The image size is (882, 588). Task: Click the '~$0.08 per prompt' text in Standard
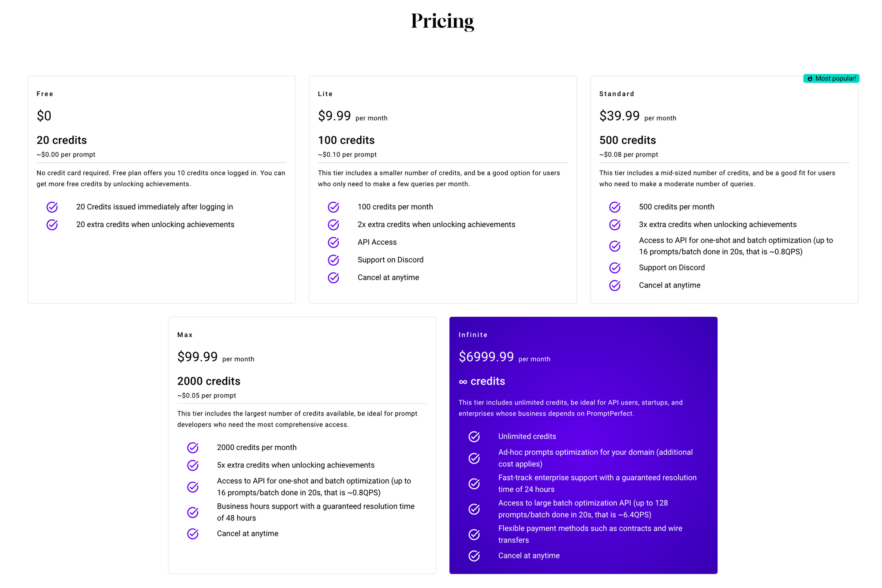[x=628, y=155]
